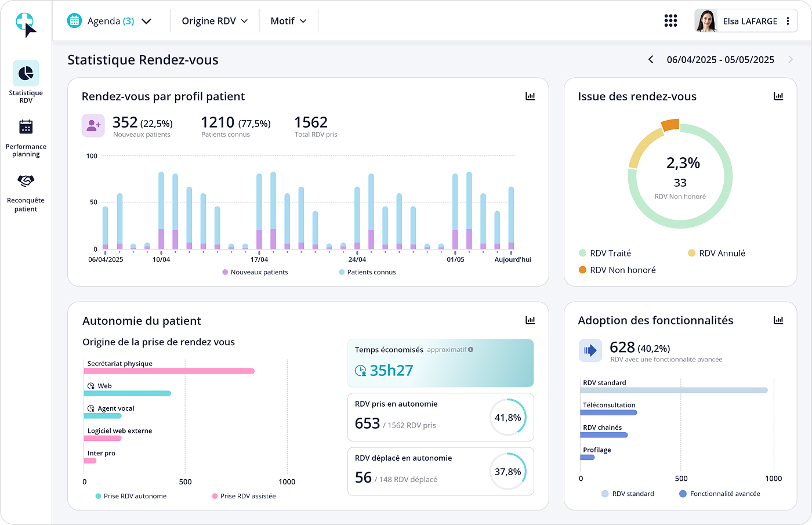Toggle Patients connus legend entry
Screen dimensions: 812x525
coord(367,272)
